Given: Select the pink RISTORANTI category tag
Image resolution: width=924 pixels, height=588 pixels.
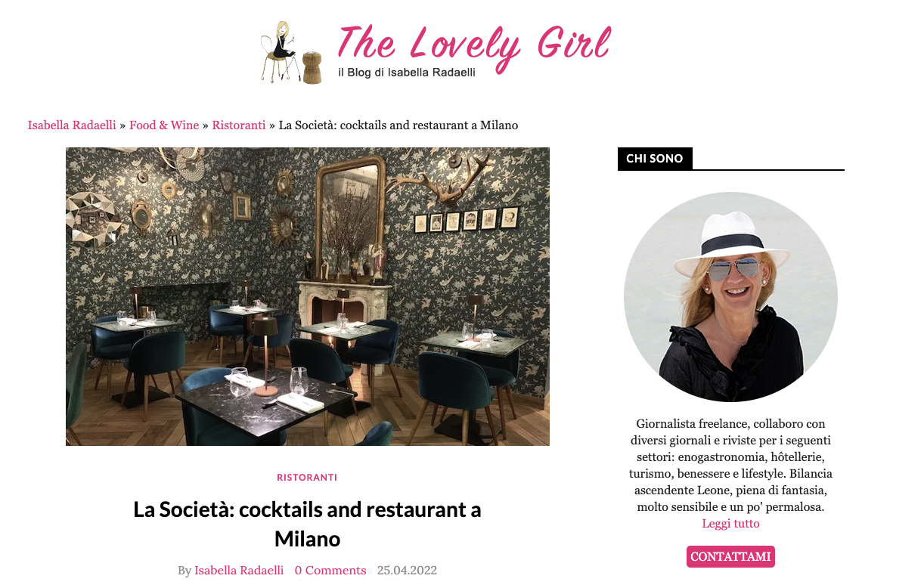Looking at the screenshot, I should click(307, 478).
